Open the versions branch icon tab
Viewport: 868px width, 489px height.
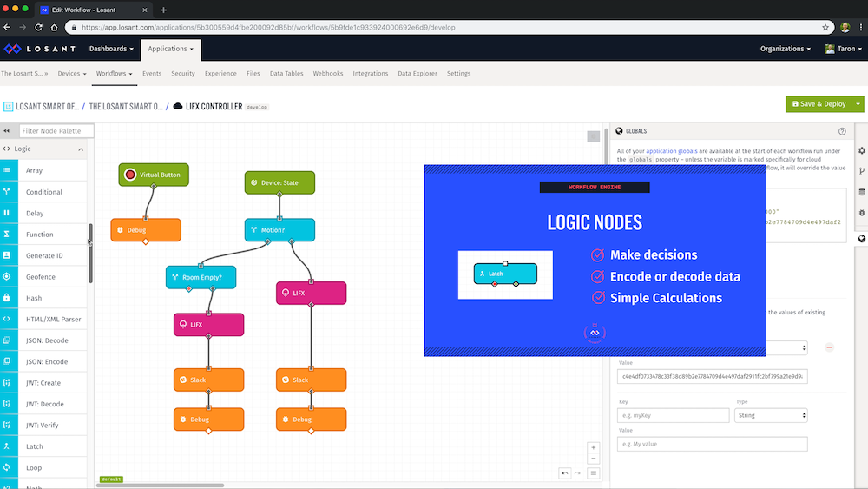[x=861, y=171]
